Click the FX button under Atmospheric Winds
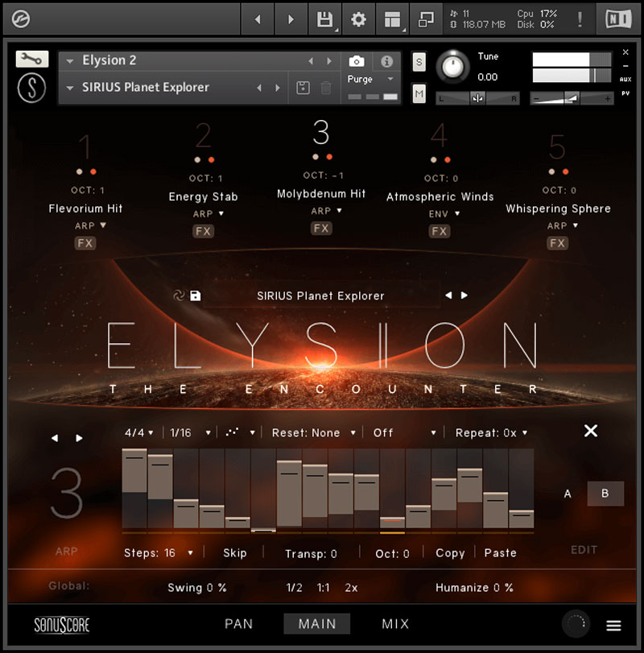Screen dimensions: 644x653 coord(440,231)
